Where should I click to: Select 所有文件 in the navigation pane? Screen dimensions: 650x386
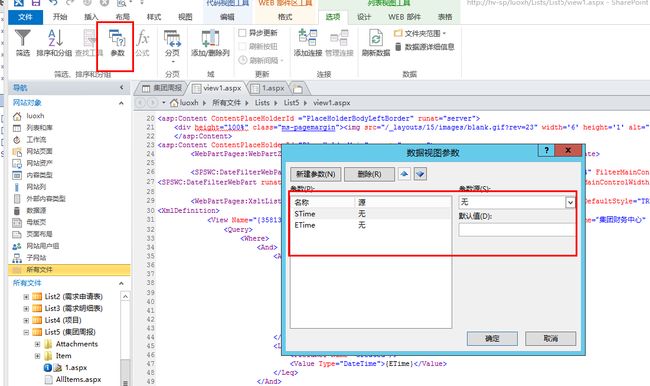(x=69, y=270)
